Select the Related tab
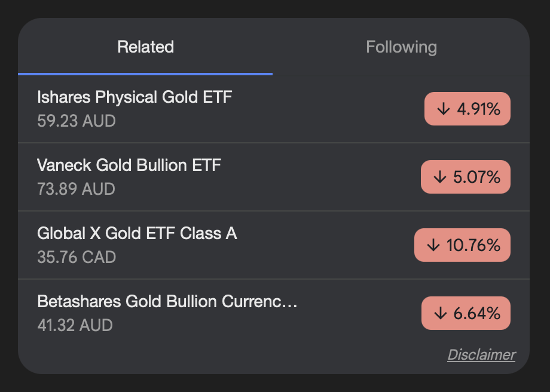This screenshot has height=392, width=550. pos(145,47)
